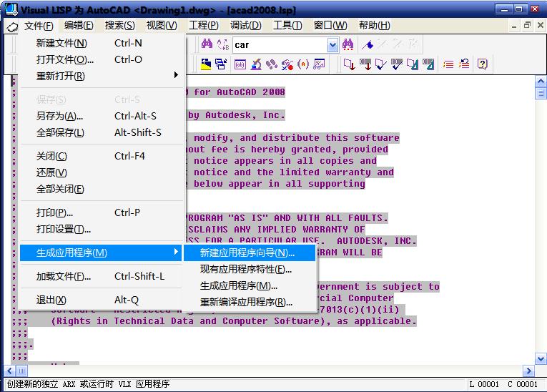Select 加载文件(F)... menu entry

(x=101, y=276)
